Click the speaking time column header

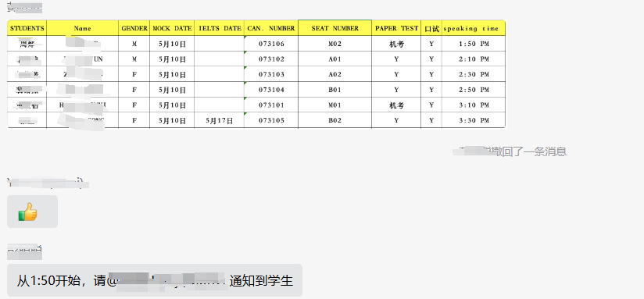pos(474,28)
